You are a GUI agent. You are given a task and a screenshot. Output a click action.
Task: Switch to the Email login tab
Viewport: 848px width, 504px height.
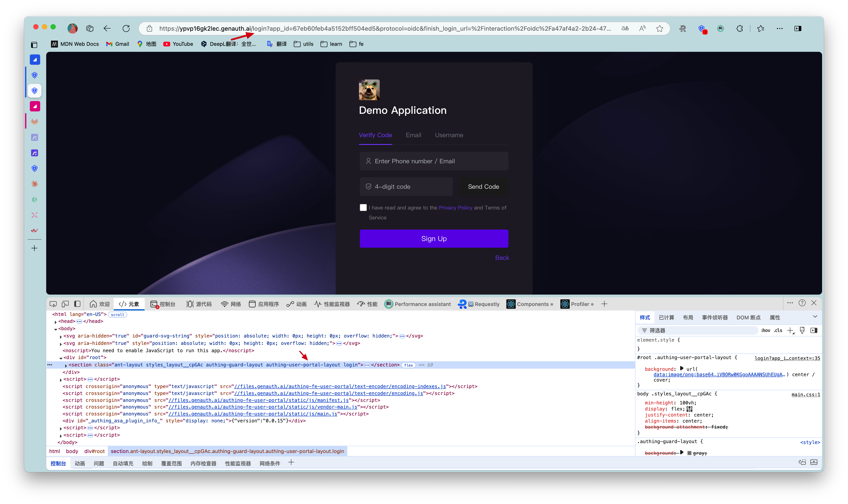pyautogui.click(x=413, y=135)
